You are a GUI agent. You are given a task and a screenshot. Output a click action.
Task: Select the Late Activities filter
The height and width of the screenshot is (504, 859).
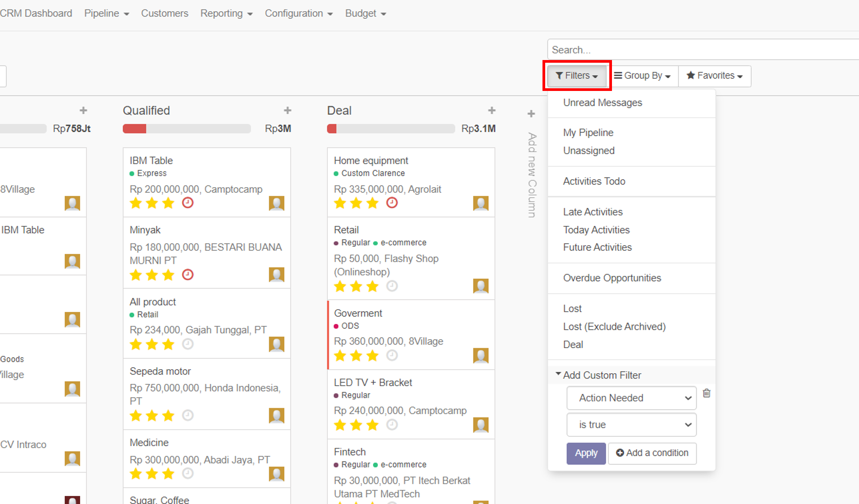coord(593,212)
